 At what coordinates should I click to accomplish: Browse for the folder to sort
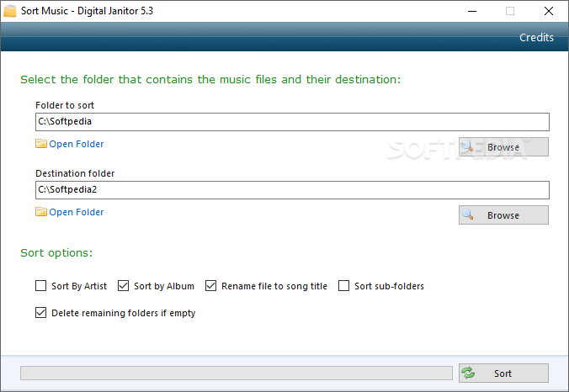tap(503, 147)
